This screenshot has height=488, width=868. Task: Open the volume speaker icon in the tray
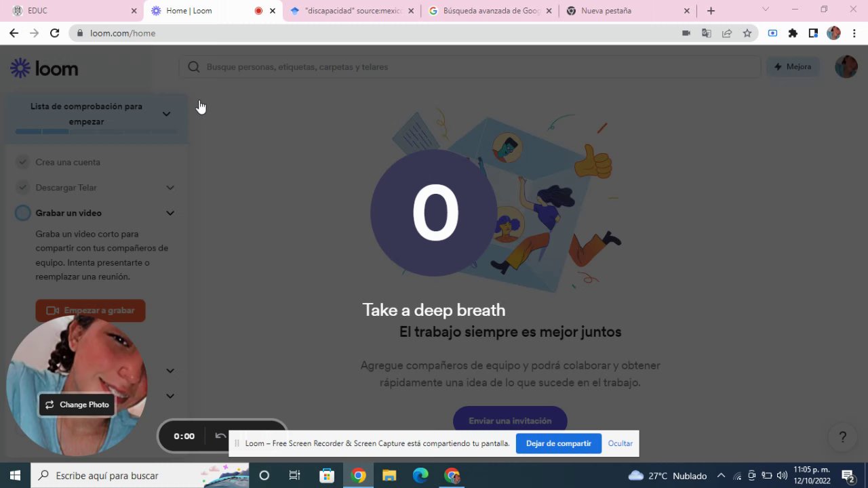click(x=782, y=475)
